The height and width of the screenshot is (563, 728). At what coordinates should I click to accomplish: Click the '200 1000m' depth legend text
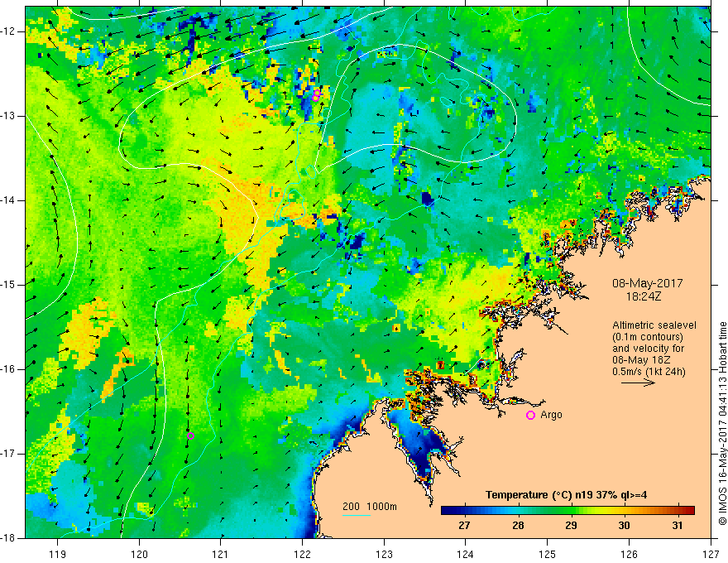click(x=370, y=507)
